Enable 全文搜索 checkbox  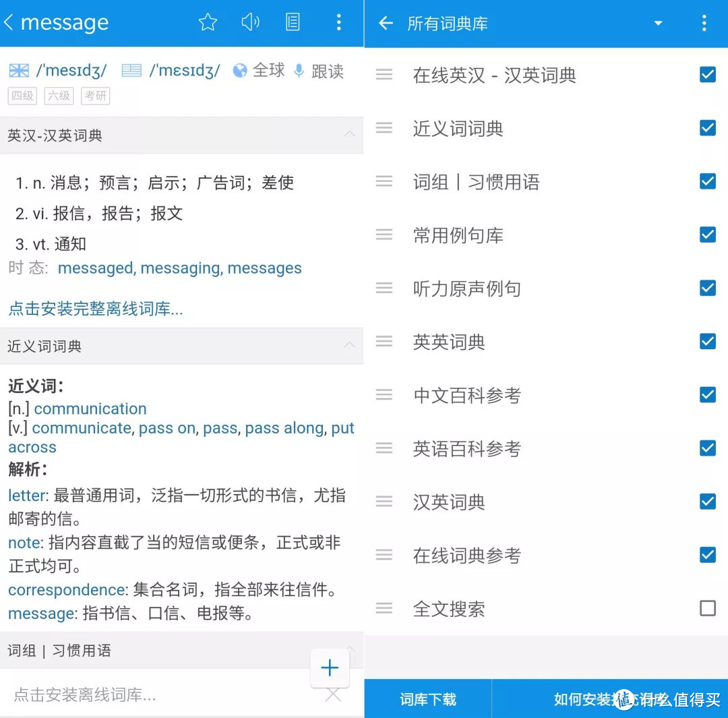(x=707, y=608)
